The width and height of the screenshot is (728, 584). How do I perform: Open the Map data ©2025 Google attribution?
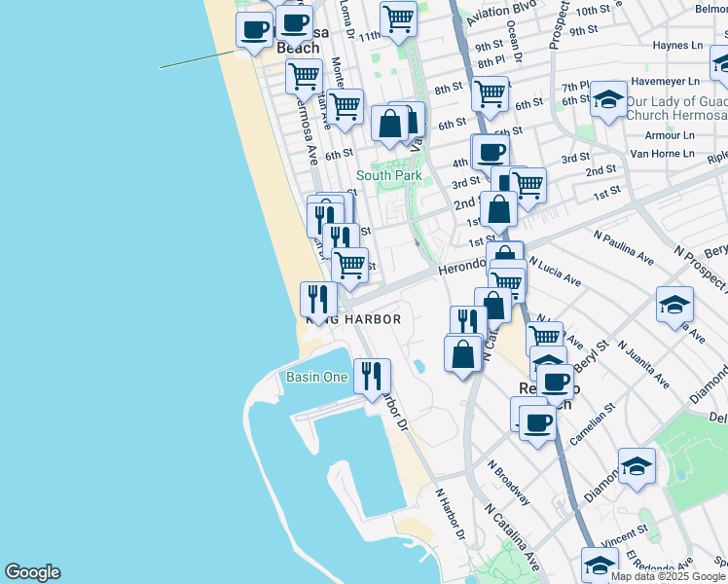(668, 577)
